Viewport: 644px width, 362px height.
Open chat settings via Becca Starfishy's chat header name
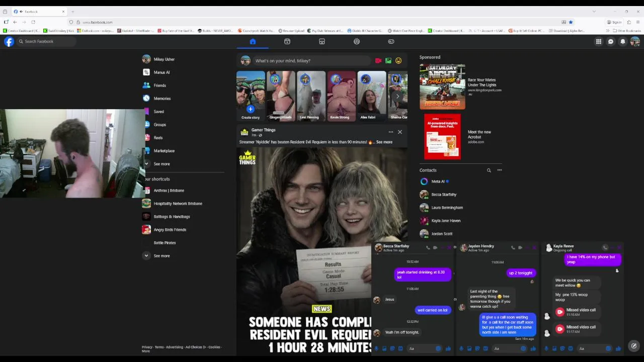coord(396,246)
